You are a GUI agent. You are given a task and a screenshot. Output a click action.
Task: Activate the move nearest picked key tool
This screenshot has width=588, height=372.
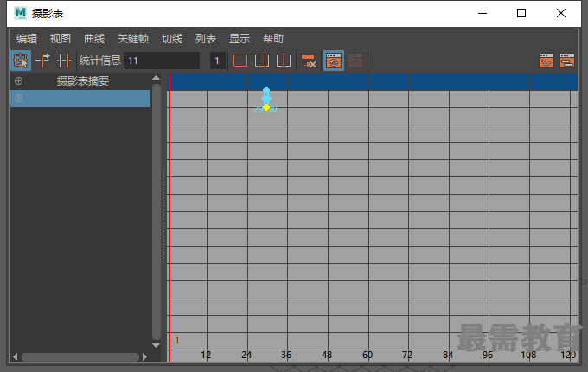coord(42,61)
